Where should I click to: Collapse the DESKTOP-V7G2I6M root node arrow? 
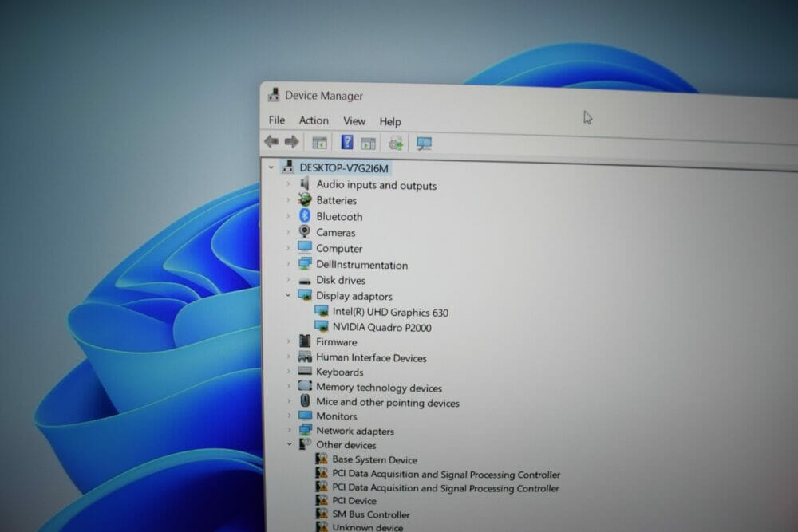click(271, 167)
